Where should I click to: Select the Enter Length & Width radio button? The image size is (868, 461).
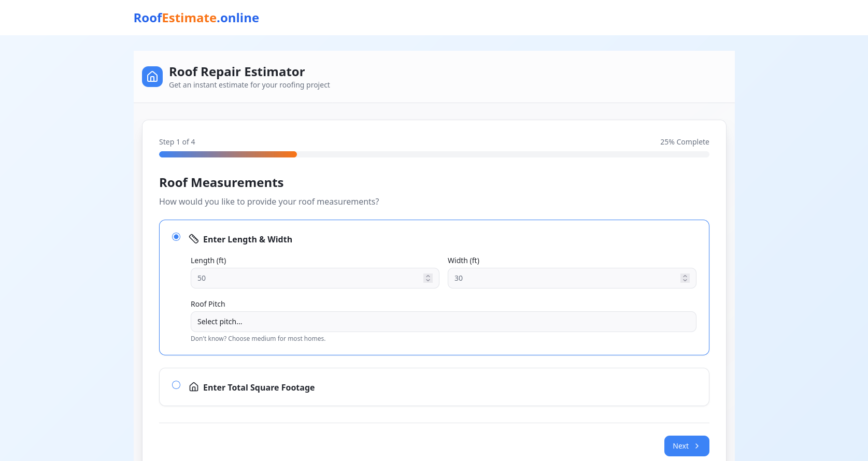[176, 237]
